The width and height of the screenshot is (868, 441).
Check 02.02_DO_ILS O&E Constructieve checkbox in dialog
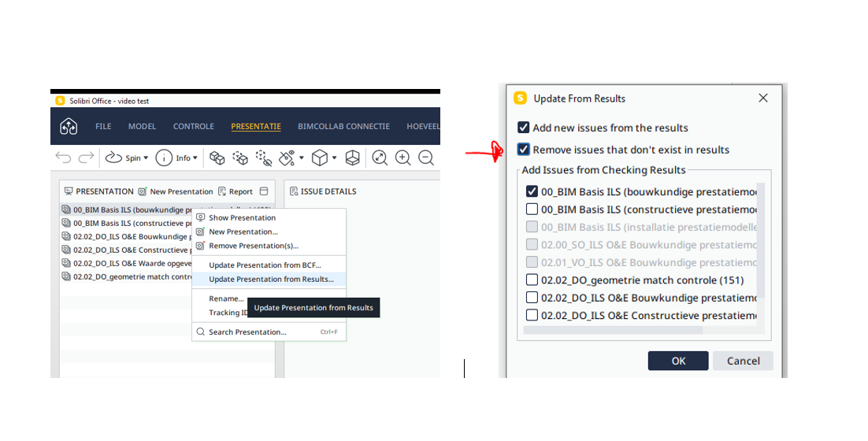532,316
